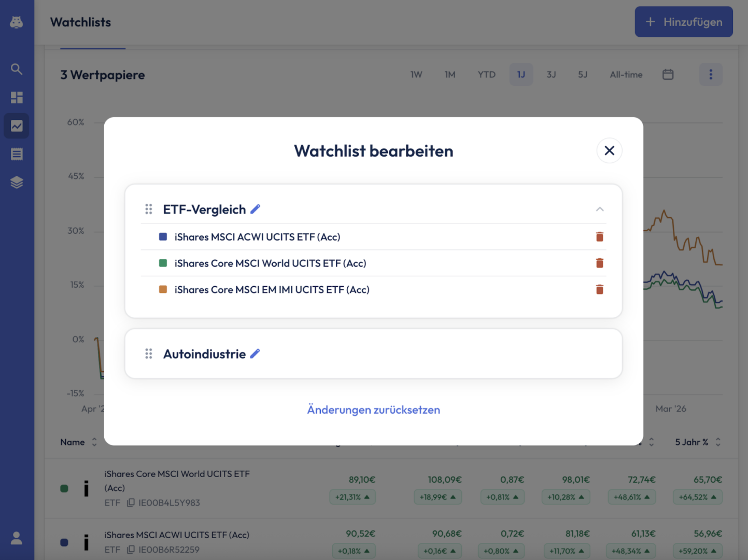Click the drag handle next to ETF-Vergleich
The width and height of the screenshot is (748, 560).
149,209
